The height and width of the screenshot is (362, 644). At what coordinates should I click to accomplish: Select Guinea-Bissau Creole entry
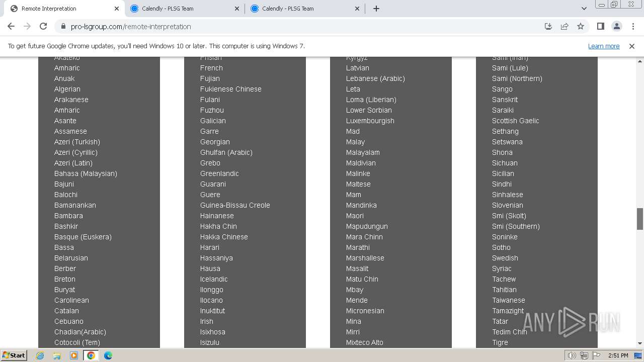pos(235,205)
